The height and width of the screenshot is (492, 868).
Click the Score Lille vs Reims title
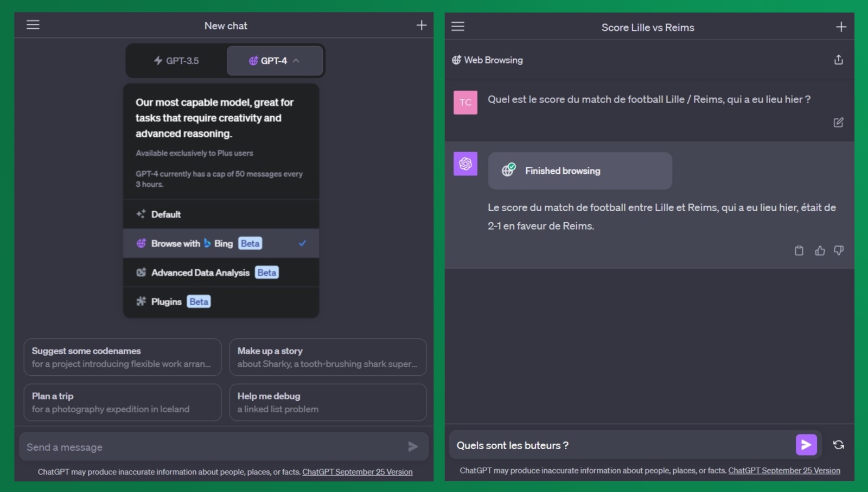pyautogui.click(x=648, y=27)
